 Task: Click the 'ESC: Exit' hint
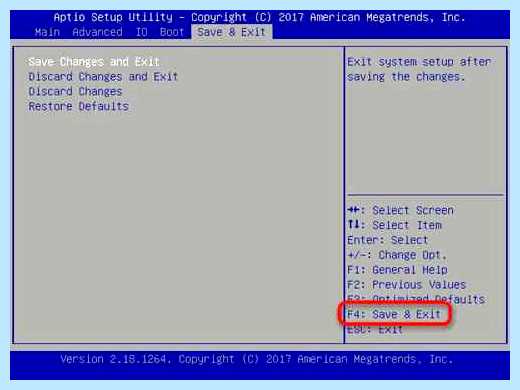coord(375,330)
